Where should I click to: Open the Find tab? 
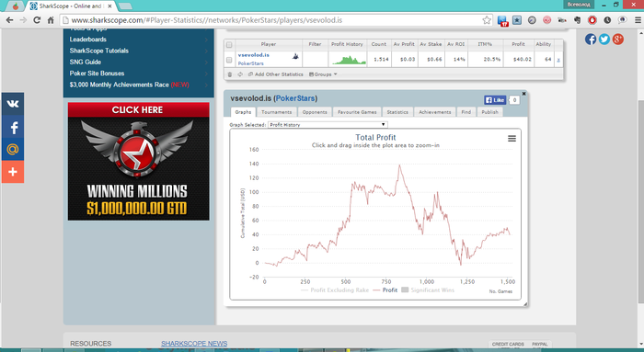[466, 112]
